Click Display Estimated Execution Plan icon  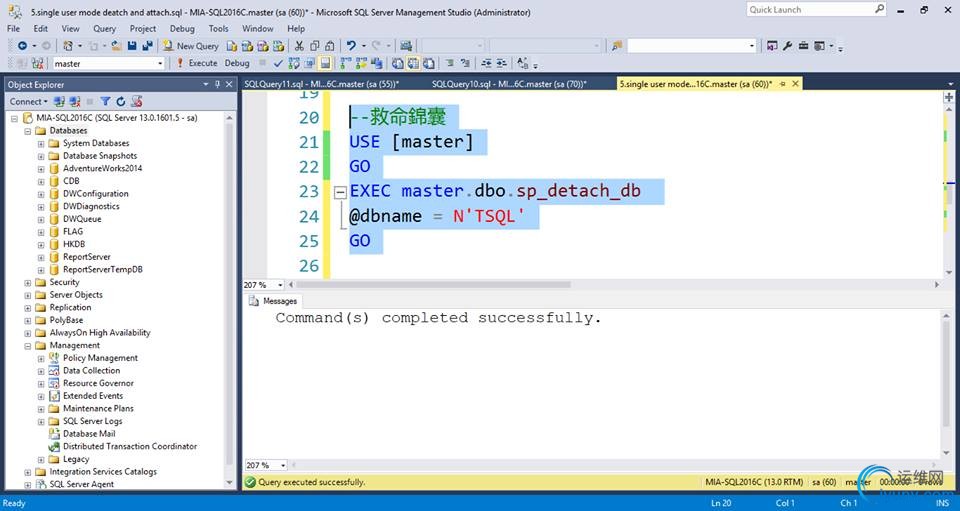pyautogui.click(x=293, y=63)
